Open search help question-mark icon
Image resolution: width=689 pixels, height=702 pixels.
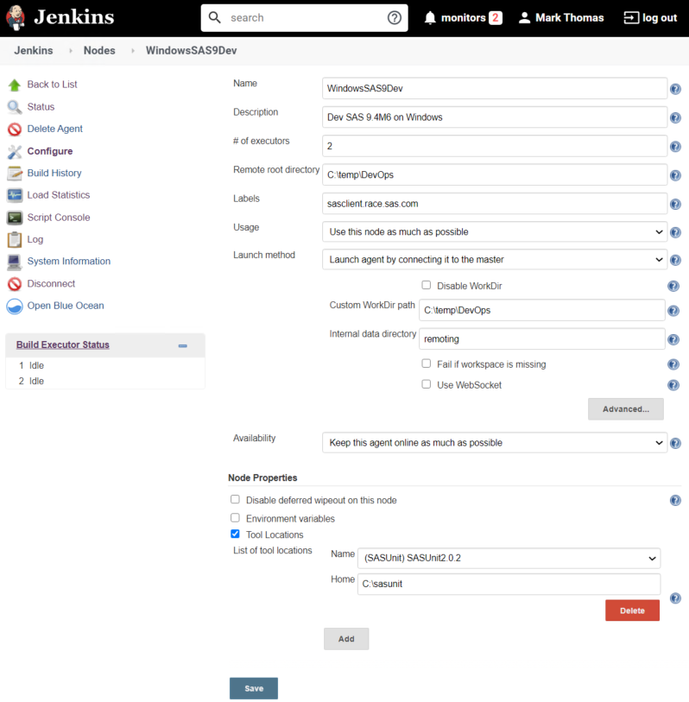(394, 17)
